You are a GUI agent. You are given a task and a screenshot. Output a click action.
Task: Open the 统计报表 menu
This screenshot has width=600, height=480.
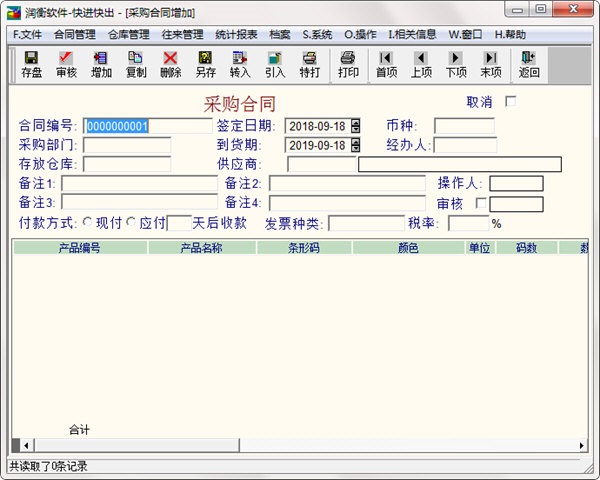point(236,34)
